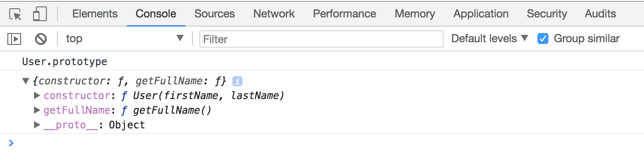Viewport: 644px width, 166px height.
Task: Expand the getFullName property
Action: pos(37,111)
